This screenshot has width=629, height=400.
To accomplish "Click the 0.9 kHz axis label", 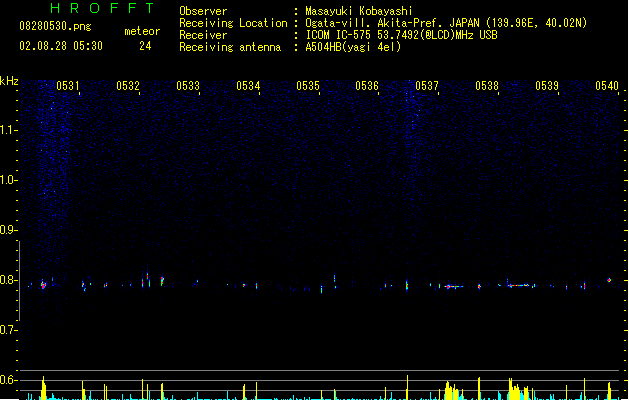I will (8, 229).
